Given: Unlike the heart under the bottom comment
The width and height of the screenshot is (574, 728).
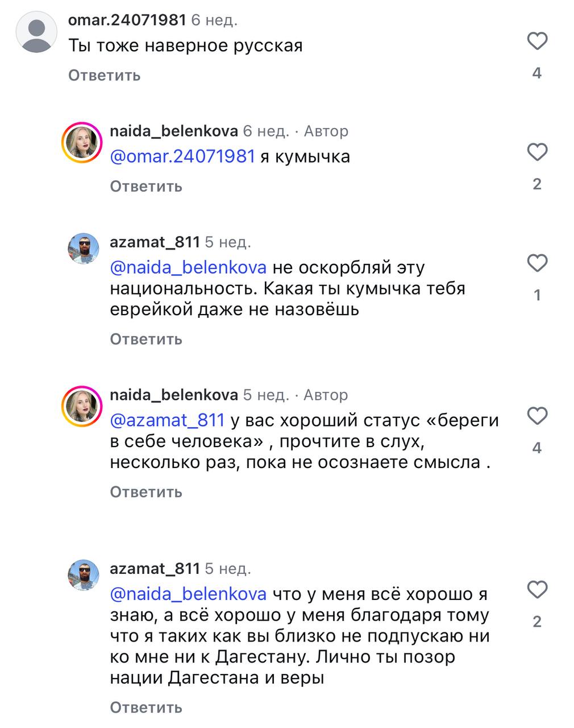Looking at the screenshot, I should (x=536, y=590).
